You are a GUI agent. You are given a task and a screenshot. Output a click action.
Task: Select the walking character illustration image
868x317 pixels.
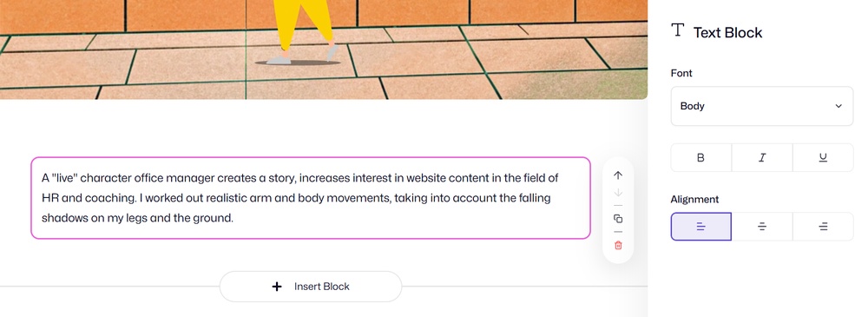(324, 50)
